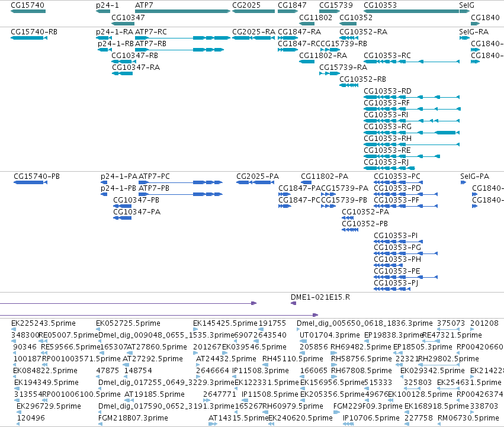Select EST UT01704.3prime
This screenshot has width=504, height=427.
click(303, 341)
